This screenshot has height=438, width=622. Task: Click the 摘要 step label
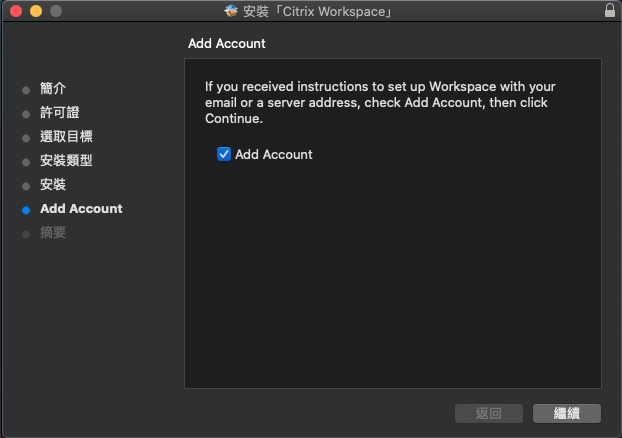tap(53, 233)
